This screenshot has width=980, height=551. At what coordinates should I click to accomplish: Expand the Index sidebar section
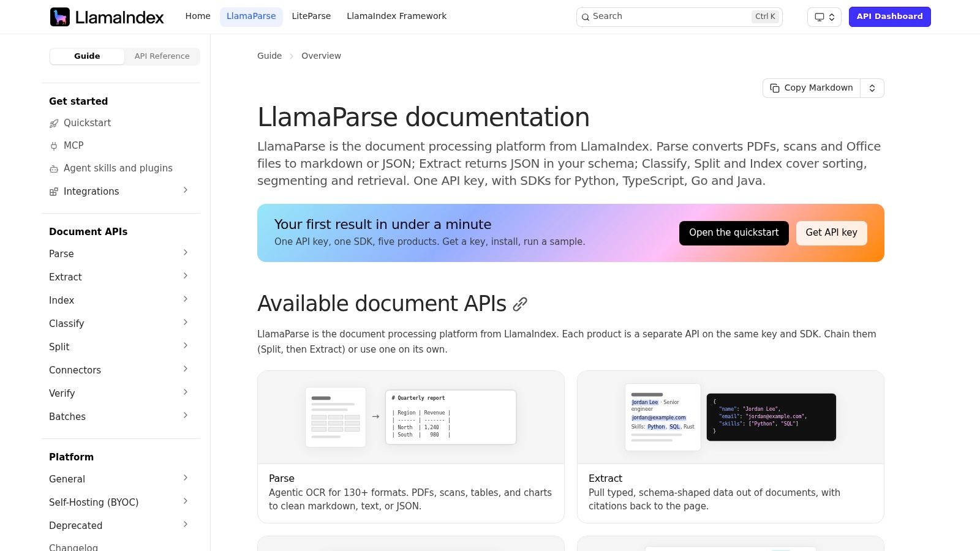point(186,299)
